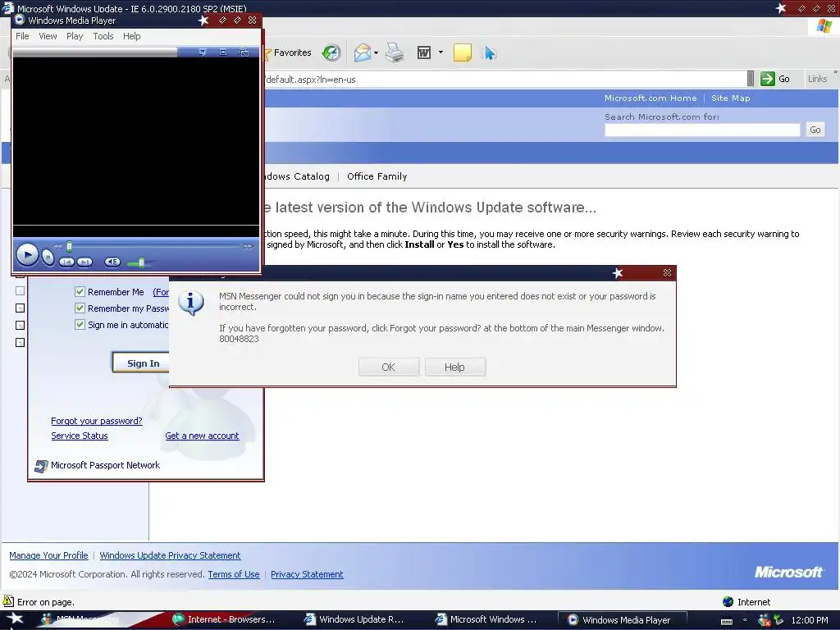Click the Search Microsoft.com input box
The width and height of the screenshot is (840, 630).
[702, 130]
